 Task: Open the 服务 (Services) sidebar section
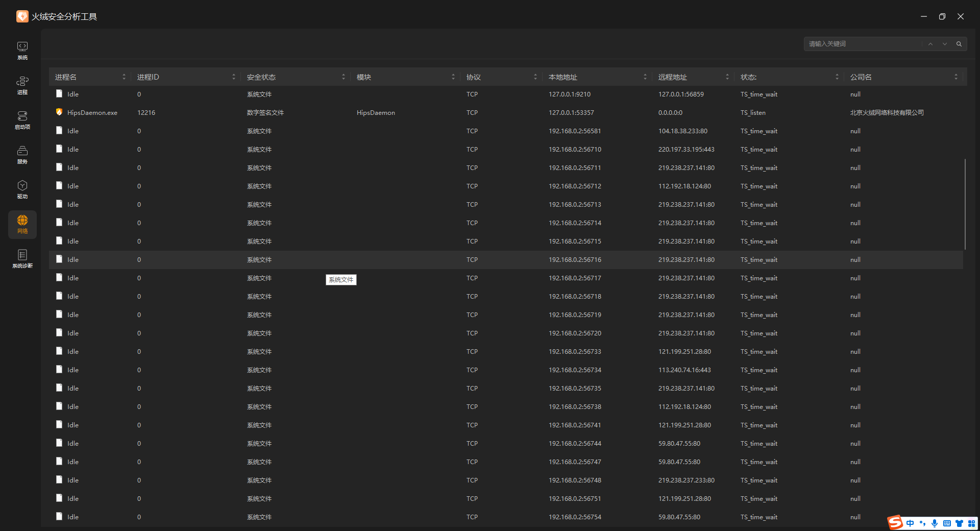click(22, 155)
